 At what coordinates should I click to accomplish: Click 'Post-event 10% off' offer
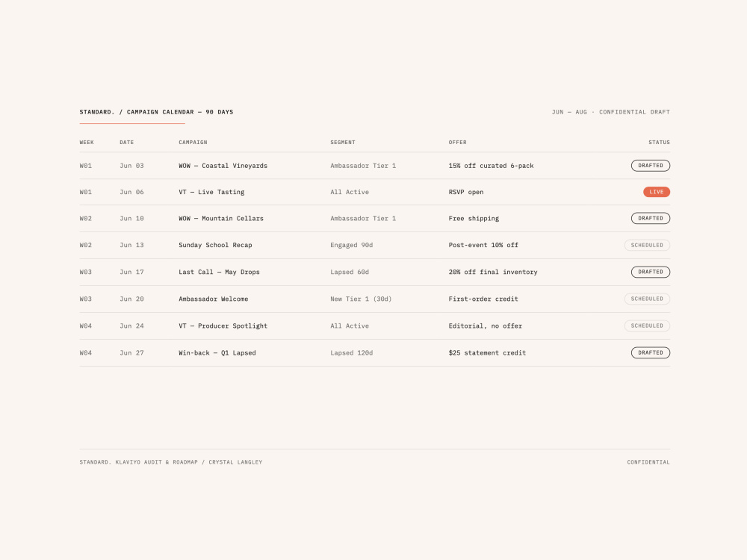[483, 245]
